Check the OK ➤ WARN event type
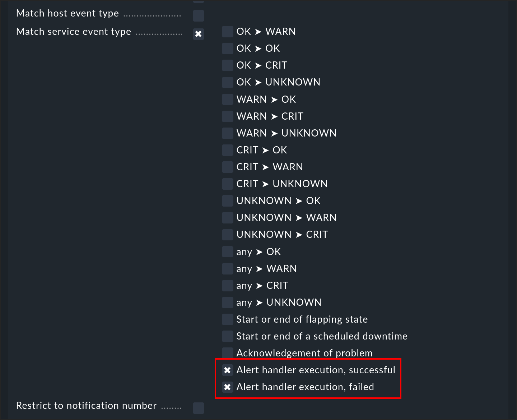Viewport: 517px width, 420px height. point(227,31)
